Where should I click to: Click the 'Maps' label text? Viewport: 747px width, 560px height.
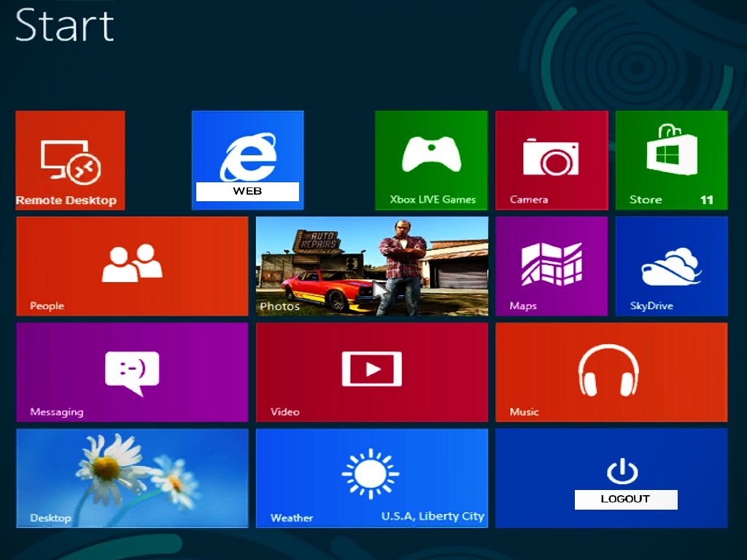pyautogui.click(x=523, y=306)
